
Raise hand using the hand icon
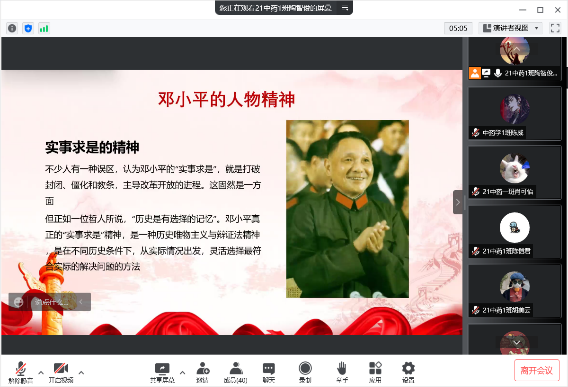(x=342, y=372)
